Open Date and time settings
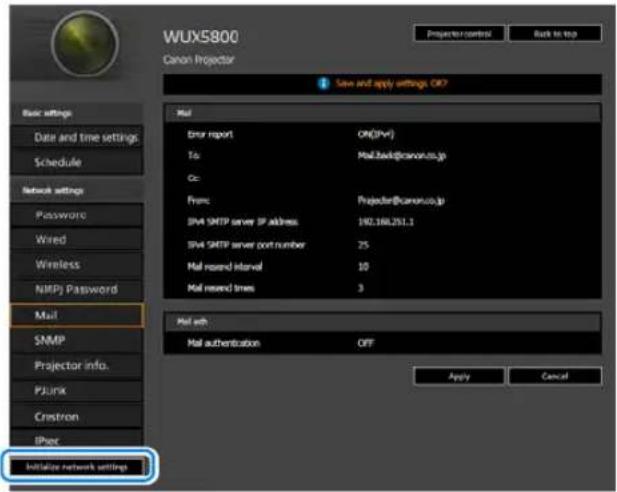617x492 pixels. [x=77, y=137]
